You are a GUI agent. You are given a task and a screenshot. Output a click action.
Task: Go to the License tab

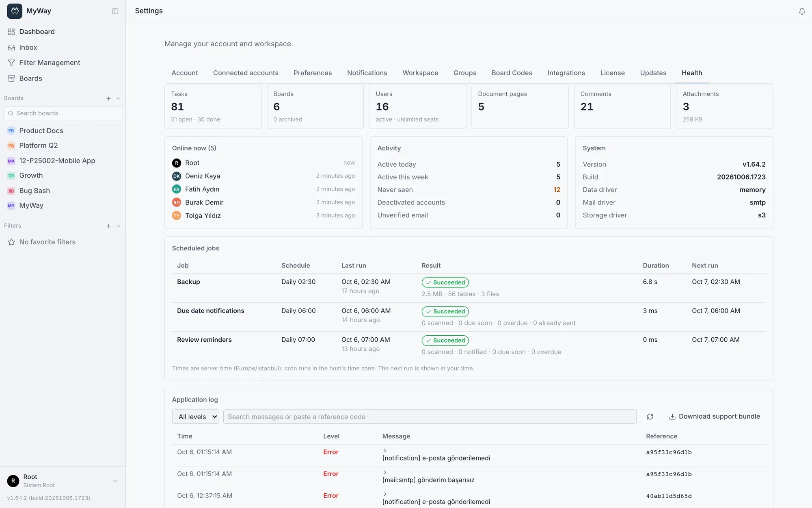pos(612,73)
